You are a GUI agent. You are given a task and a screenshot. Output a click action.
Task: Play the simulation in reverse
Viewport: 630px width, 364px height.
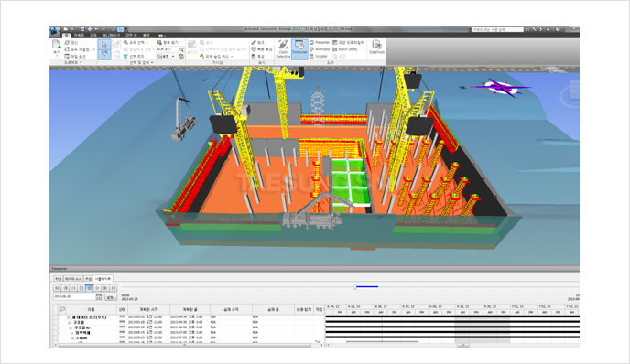tap(73, 288)
